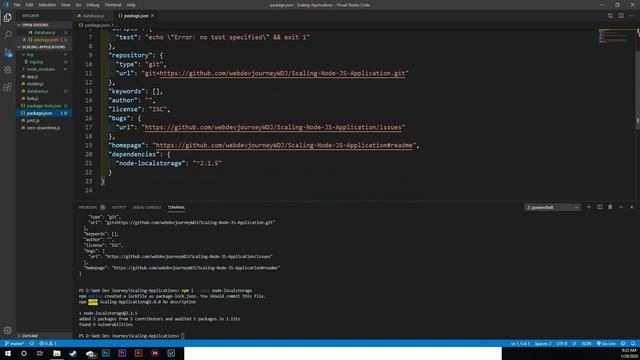Open fork.js in the explorer
The height and width of the screenshot is (360, 640).
(32, 98)
